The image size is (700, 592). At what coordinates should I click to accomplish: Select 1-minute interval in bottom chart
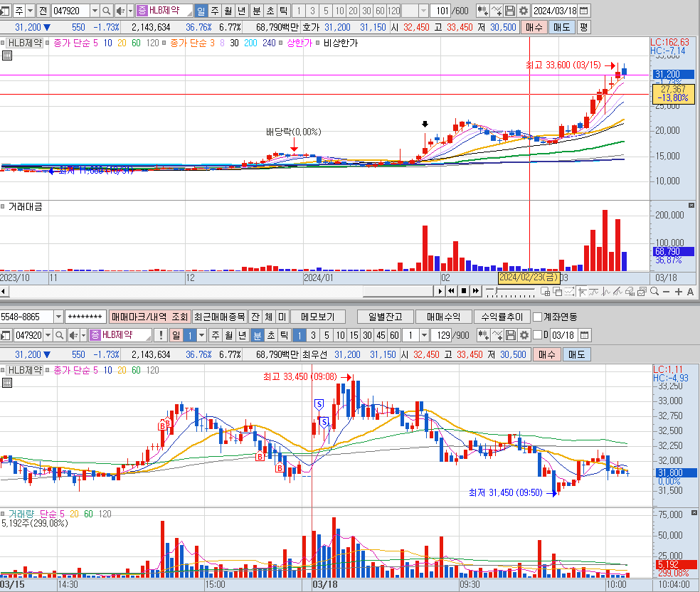[x=299, y=335]
